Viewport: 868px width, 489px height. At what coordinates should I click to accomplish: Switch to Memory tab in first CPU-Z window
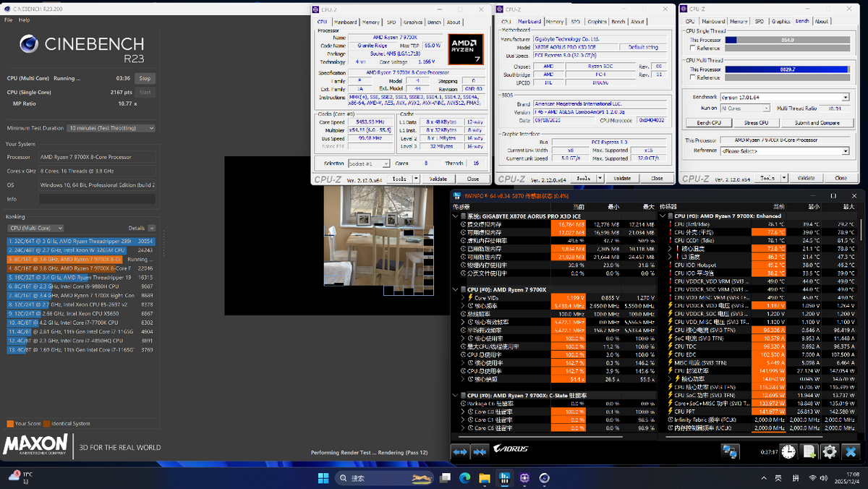pos(370,22)
